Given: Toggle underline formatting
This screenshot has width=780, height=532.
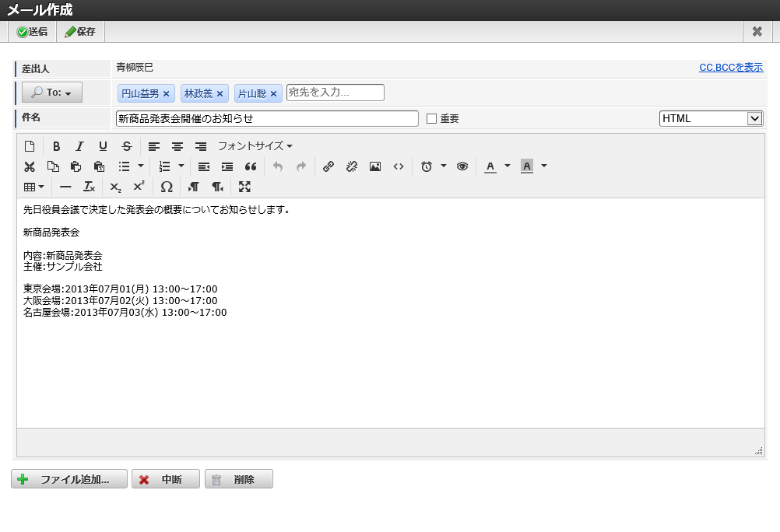Looking at the screenshot, I should coord(103,146).
